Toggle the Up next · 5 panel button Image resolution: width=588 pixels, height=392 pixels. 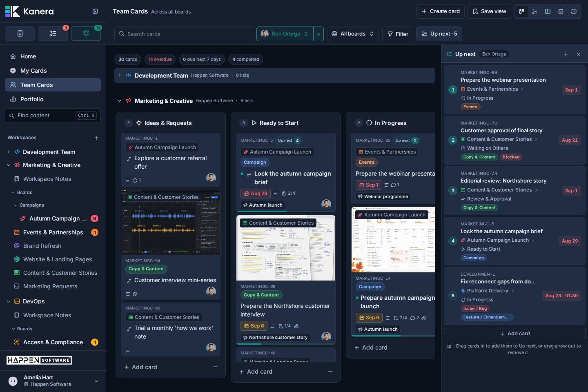tap(439, 34)
